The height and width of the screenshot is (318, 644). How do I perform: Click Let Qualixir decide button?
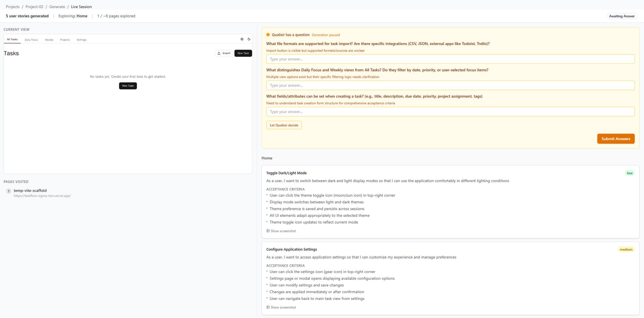click(284, 125)
